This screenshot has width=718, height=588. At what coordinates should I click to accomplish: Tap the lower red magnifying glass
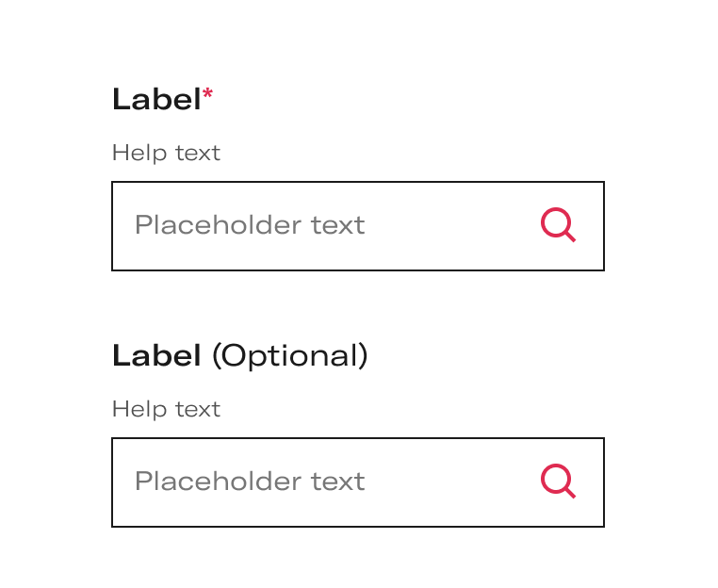pos(558,482)
